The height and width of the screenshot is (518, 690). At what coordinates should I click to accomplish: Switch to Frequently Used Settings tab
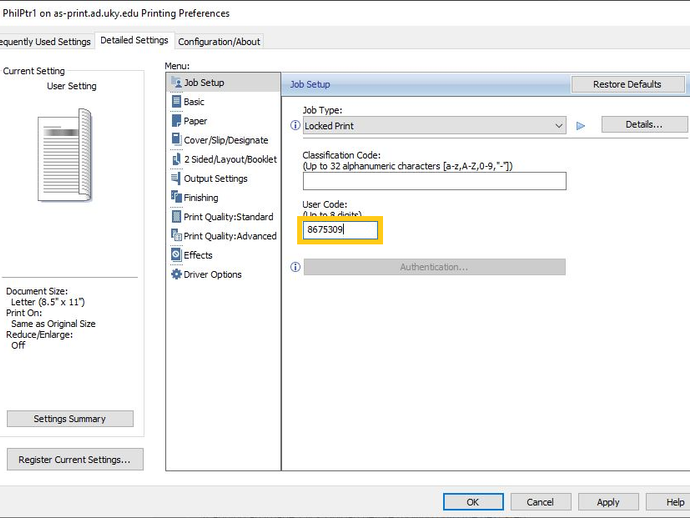[x=45, y=42]
